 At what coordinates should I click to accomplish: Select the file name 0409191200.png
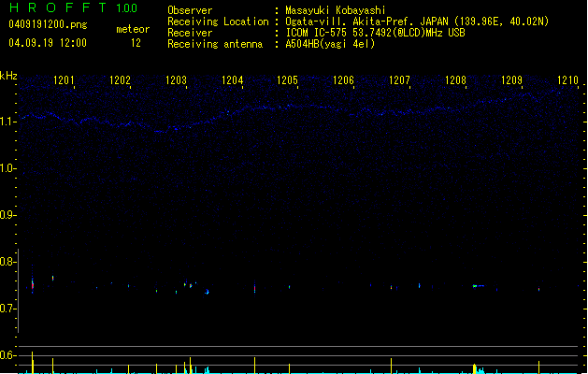(48, 24)
